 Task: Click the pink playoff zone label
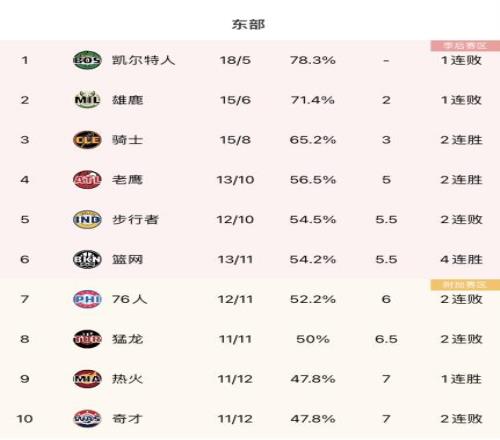465,46
